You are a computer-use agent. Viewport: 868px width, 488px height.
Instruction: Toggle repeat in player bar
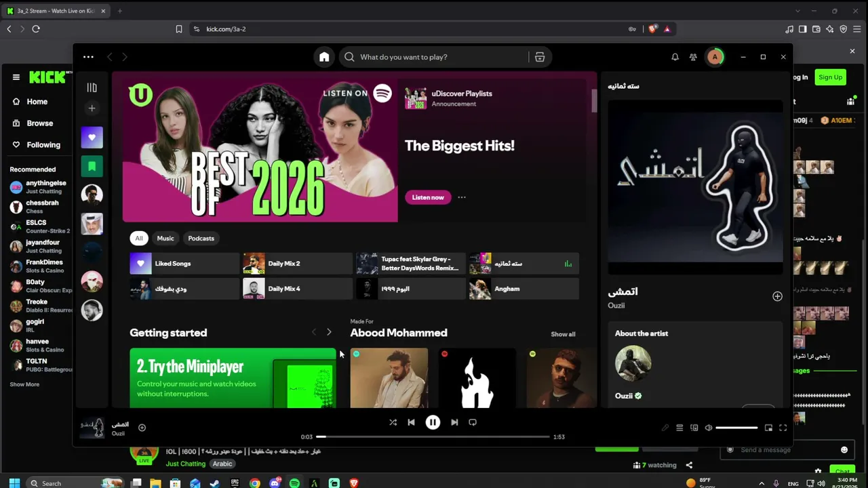point(473,422)
